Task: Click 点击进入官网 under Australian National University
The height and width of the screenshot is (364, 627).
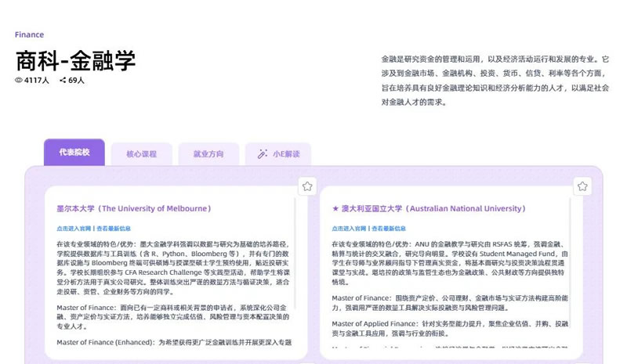Action: point(349,229)
